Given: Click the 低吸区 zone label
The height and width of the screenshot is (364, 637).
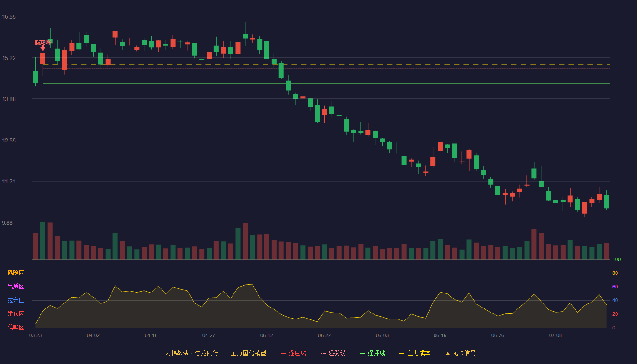Looking at the screenshot, I should coord(15,327).
